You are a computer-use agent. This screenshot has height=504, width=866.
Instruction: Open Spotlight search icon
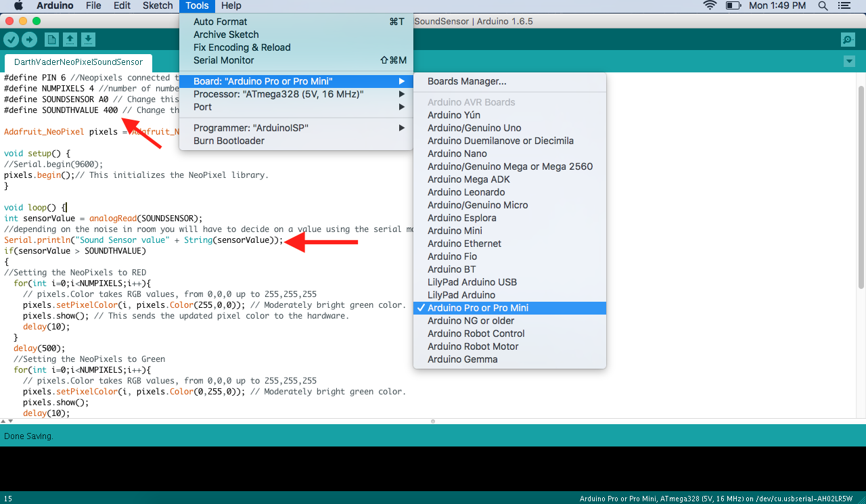coord(823,5)
